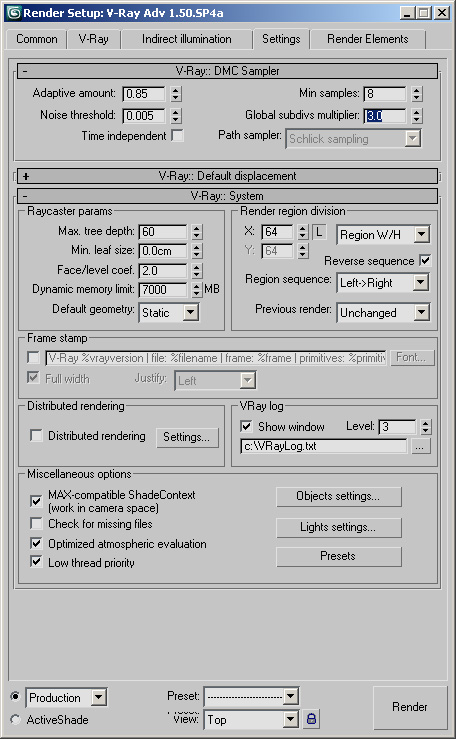Viewport: 456px width, 739px height.
Task: Toggle the Reverse sequence checkbox
Action: pos(425,260)
